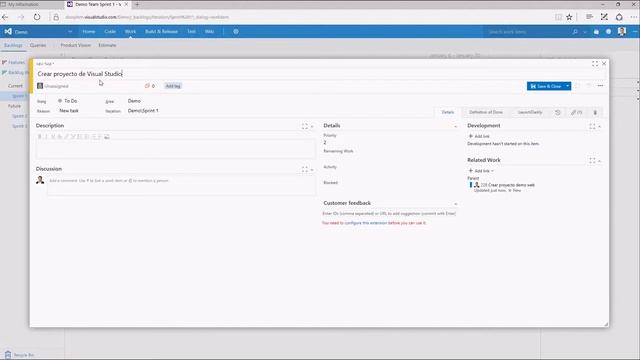Click the discussion comments count icon
This screenshot has width=640, height=360.
point(147,86)
